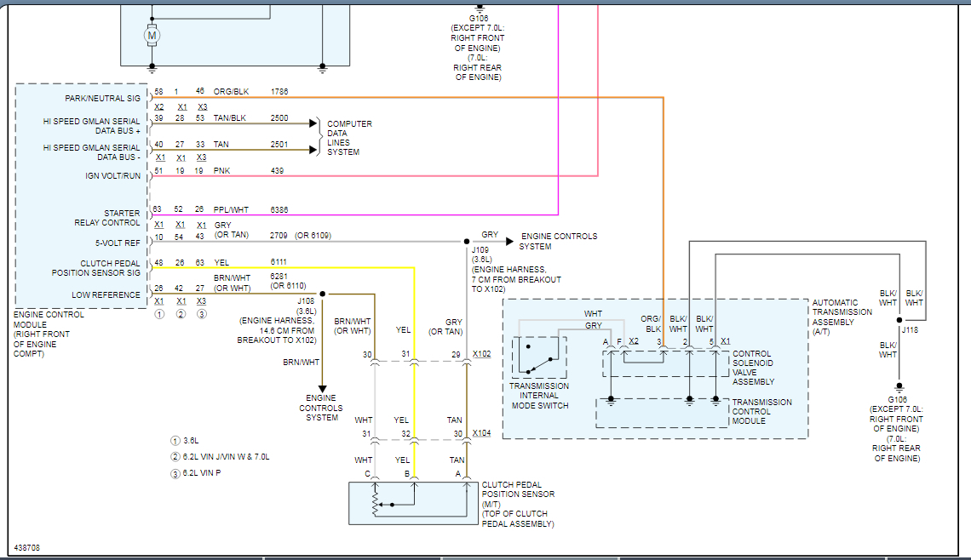971x560 pixels.
Task: Click the circled 3 legend for 6.2L VIN P
Action: click(x=175, y=473)
